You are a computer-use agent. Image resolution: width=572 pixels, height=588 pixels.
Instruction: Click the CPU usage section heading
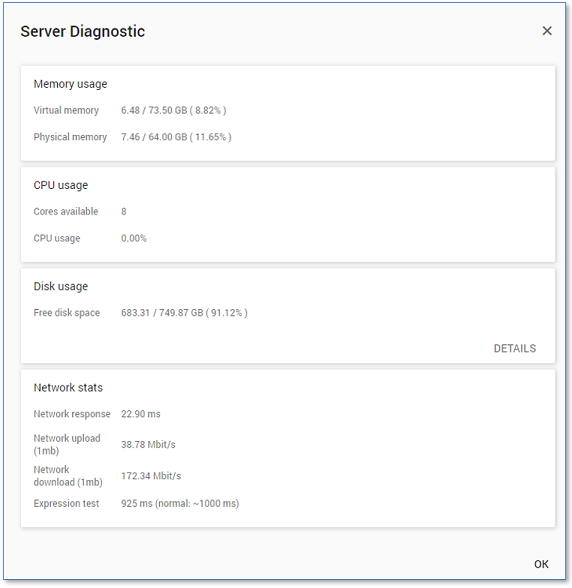tap(60, 185)
